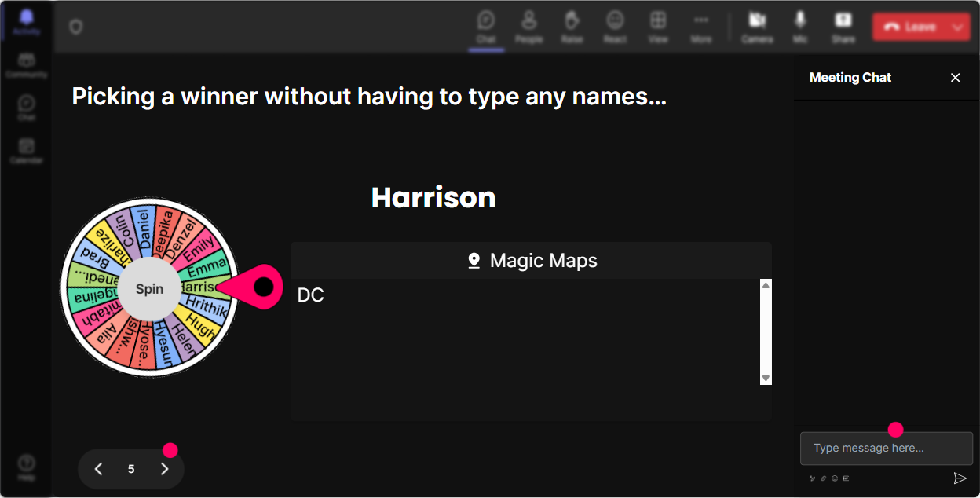Open Help at the sidebar bottom
Image resolution: width=980 pixels, height=498 pixels.
click(x=26, y=467)
